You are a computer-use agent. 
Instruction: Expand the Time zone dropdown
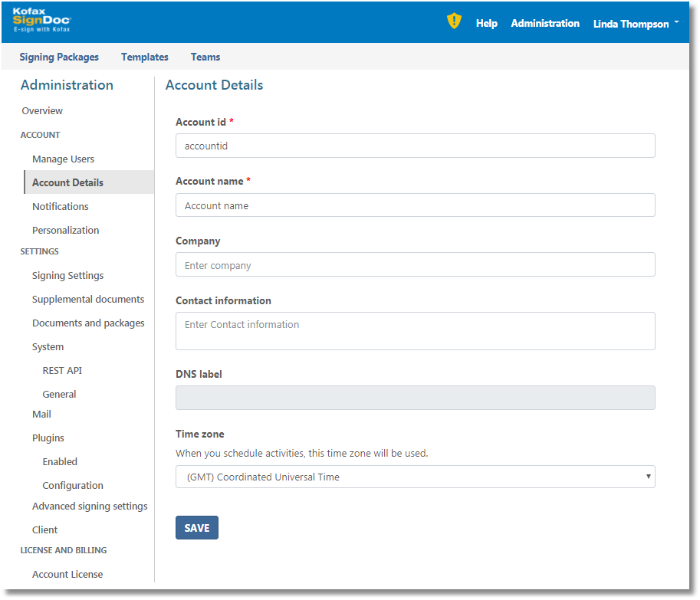(415, 477)
